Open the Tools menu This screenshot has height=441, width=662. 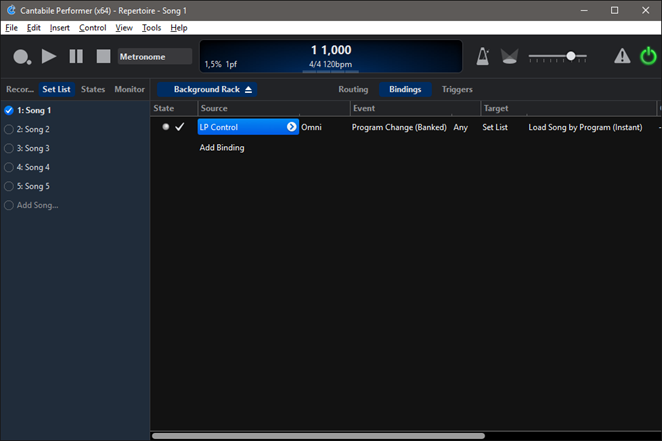(x=151, y=28)
